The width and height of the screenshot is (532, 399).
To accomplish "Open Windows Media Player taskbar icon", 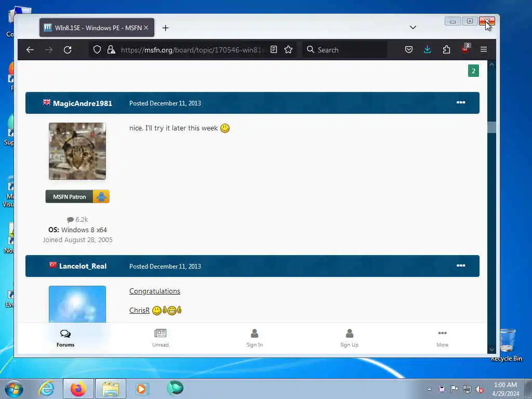I will click(141, 389).
